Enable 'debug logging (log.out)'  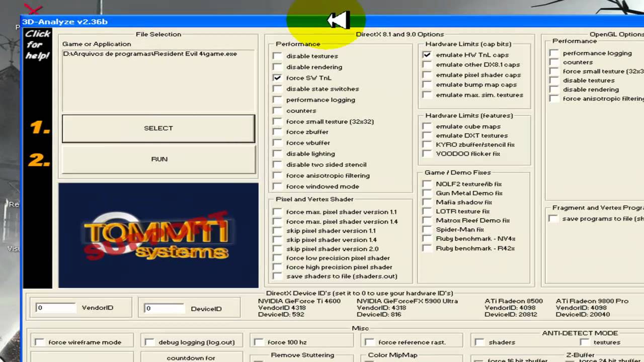149,342
